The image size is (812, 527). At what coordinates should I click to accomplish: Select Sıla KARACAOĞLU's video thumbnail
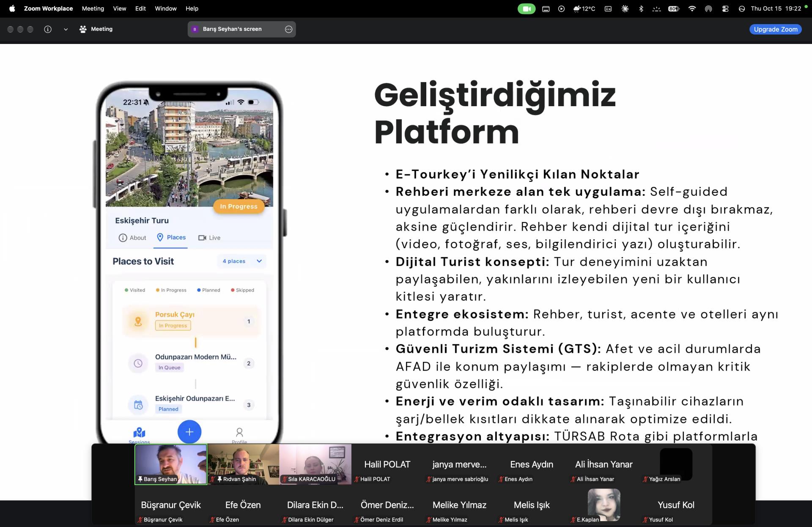[315, 464]
